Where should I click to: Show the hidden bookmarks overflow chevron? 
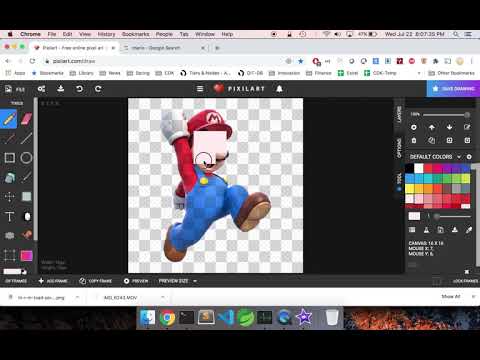click(419, 73)
